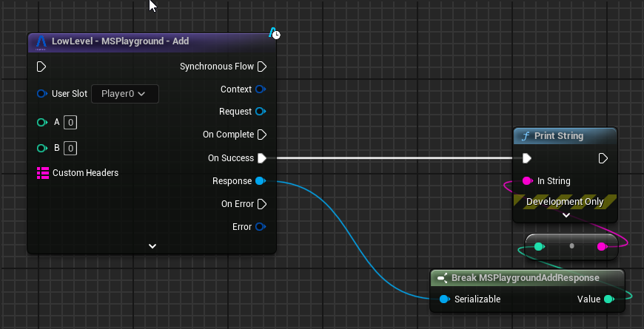Viewport: 644px width, 329px height.
Task: Click the Response output pin
Action: pos(261,180)
